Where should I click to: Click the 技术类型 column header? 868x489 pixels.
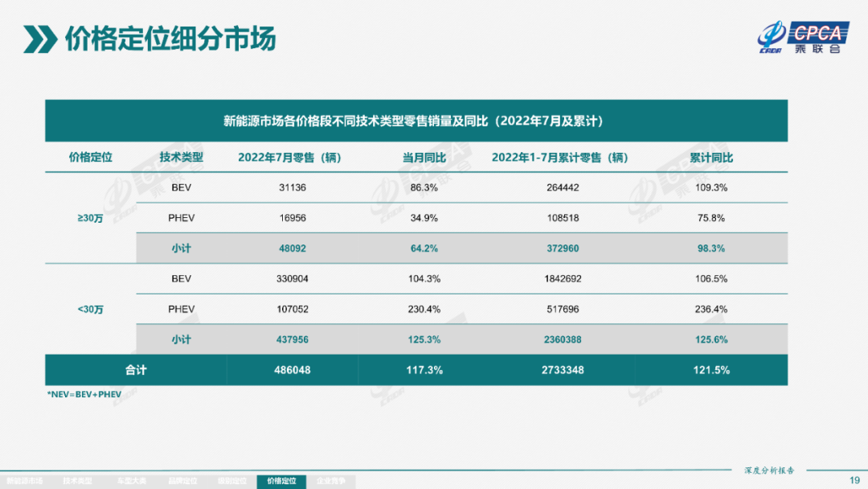(181, 158)
